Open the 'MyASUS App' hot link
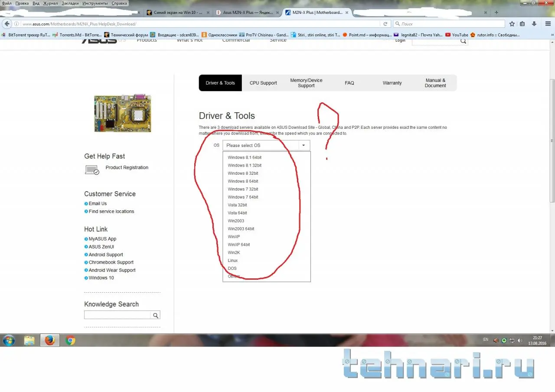The image size is (555, 392). (x=102, y=239)
